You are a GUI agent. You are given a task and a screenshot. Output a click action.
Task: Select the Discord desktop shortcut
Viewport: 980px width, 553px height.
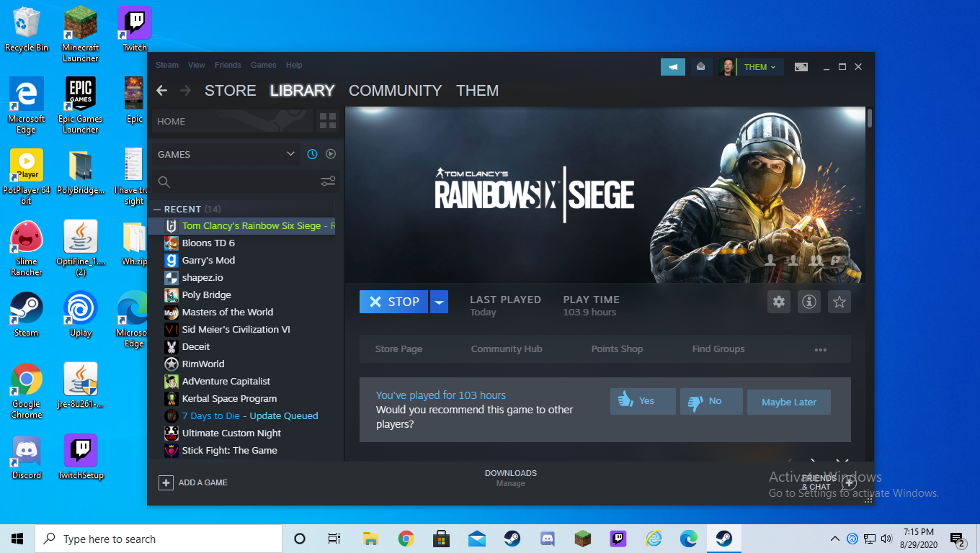pos(27,457)
